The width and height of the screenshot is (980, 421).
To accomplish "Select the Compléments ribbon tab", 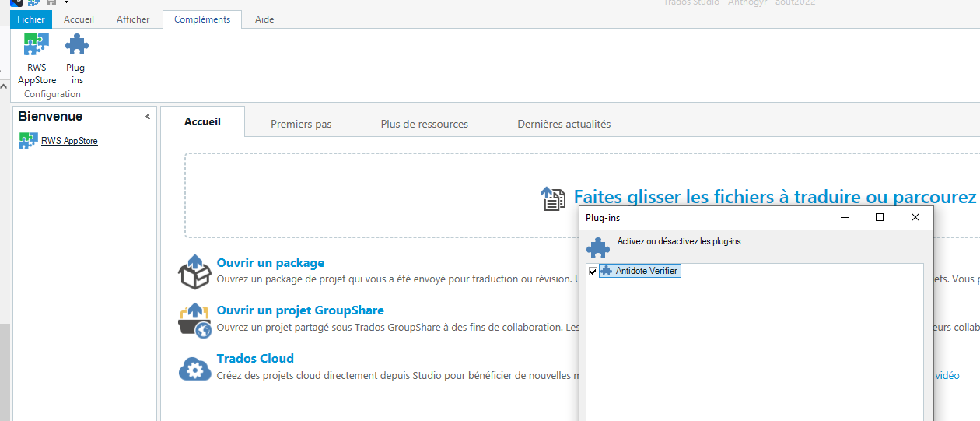I will coord(202,19).
